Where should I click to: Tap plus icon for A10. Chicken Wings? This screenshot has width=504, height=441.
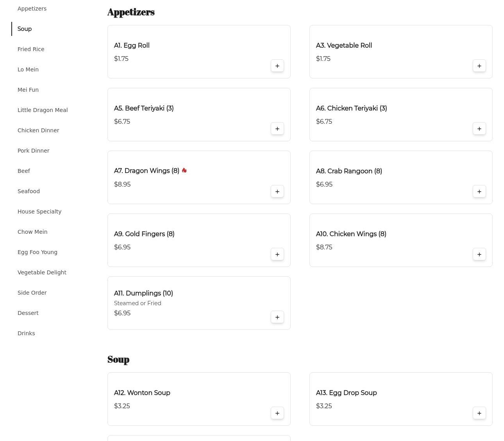coord(479,254)
